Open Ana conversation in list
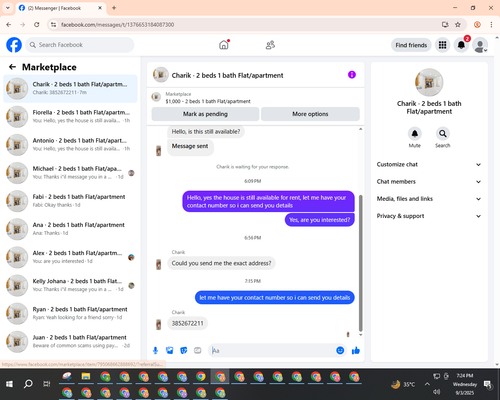500x400 pixels. point(70,229)
